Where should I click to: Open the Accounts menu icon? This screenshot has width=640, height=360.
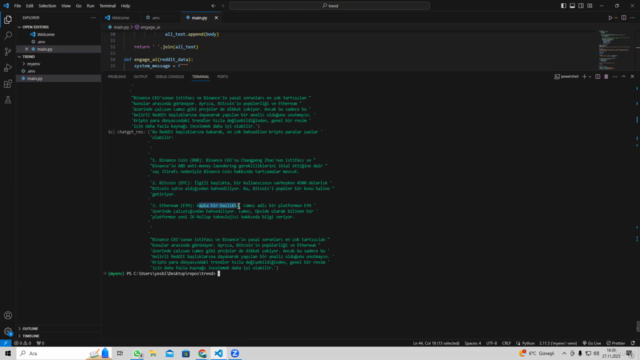pyautogui.click(x=8, y=315)
